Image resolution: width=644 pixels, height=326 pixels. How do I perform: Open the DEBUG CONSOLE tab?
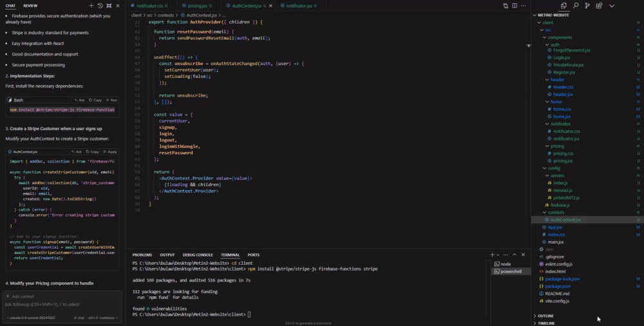tap(198, 255)
